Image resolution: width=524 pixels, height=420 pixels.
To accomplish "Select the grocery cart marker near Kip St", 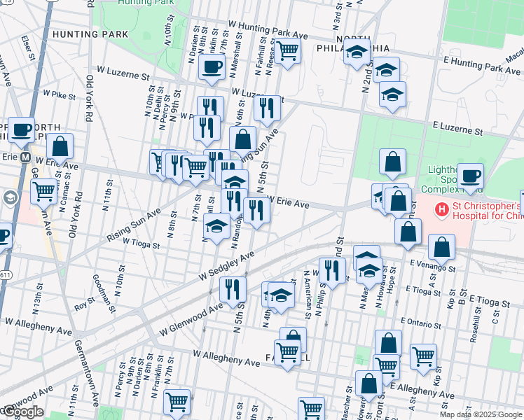I will 423,359.
